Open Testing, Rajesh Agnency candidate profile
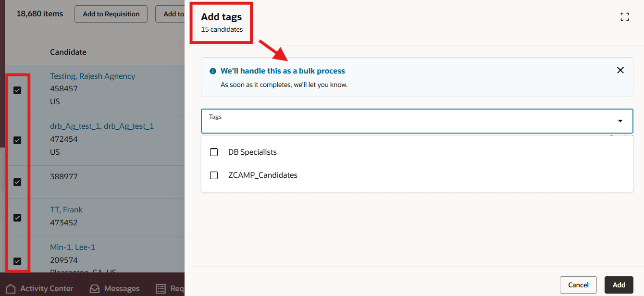 tap(92, 75)
